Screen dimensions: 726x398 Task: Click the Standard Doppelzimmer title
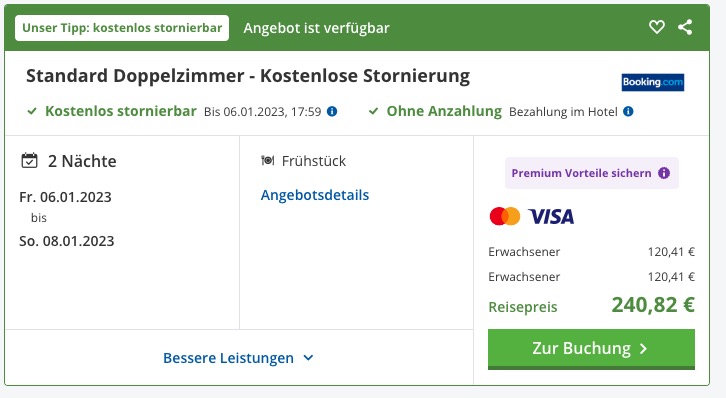(248, 76)
